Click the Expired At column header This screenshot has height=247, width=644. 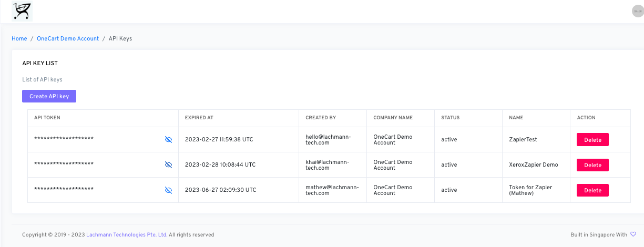coord(199,118)
